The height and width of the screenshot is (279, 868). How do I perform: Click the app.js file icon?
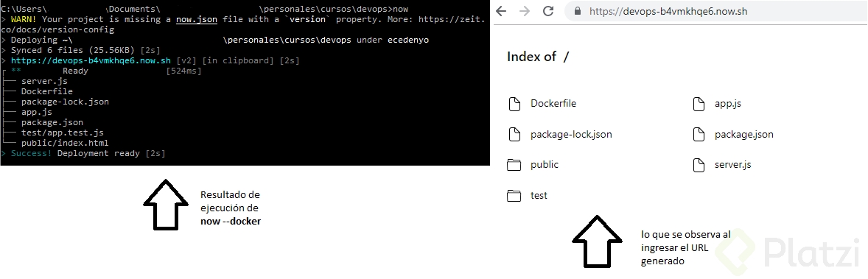tap(699, 104)
